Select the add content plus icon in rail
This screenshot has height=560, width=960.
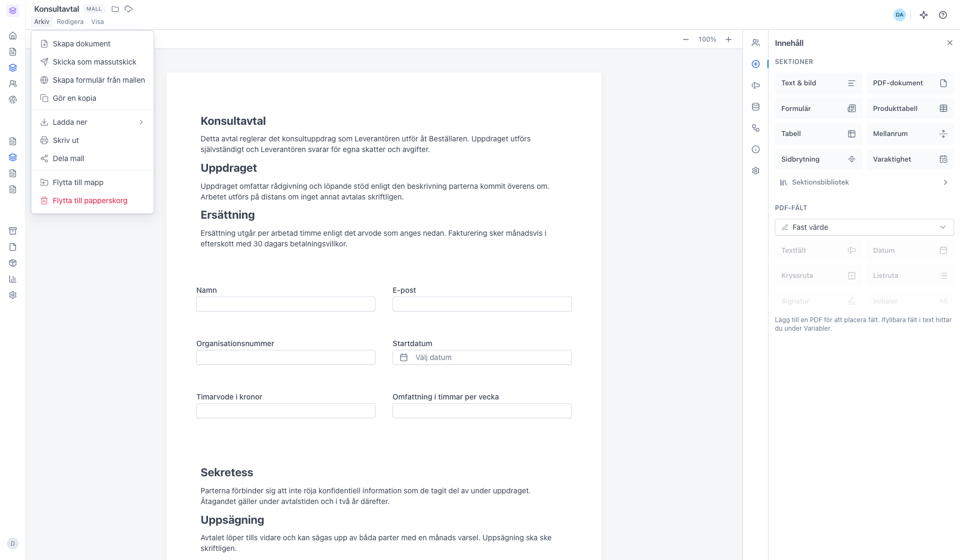tap(756, 64)
